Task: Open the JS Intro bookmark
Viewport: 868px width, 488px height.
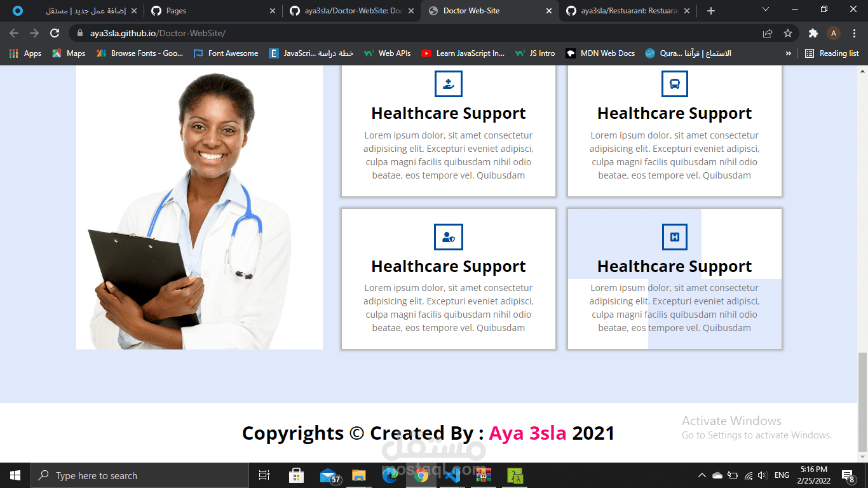Action: click(x=535, y=53)
